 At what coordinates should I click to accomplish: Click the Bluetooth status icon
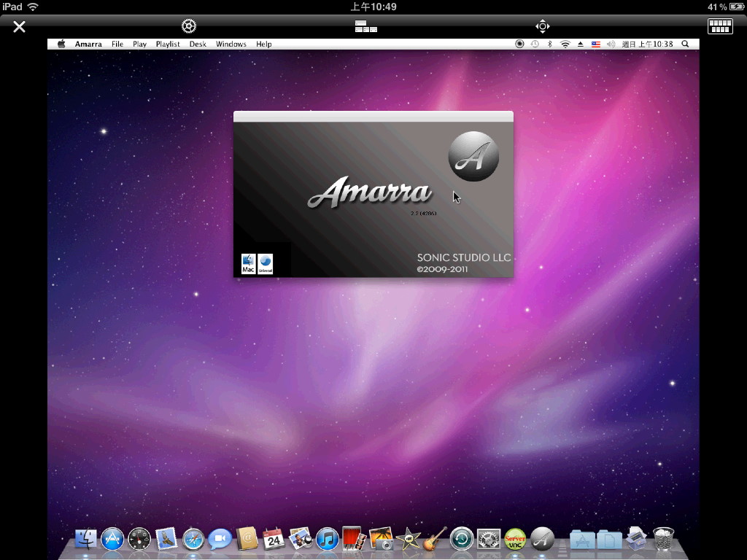tap(549, 44)
